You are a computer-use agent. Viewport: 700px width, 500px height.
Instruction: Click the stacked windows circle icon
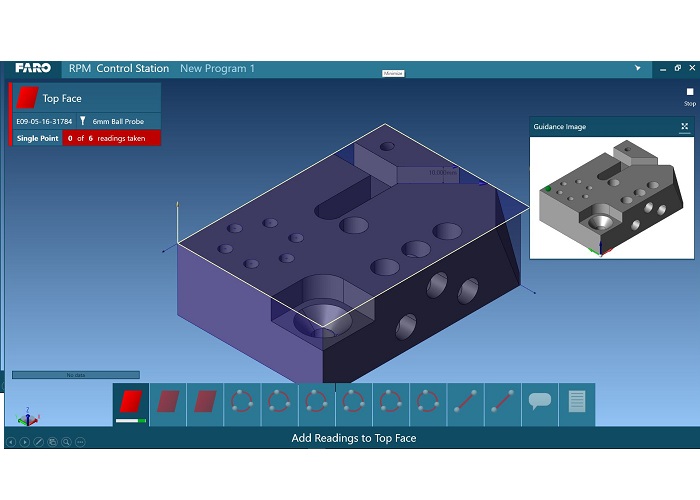[53, 442]
